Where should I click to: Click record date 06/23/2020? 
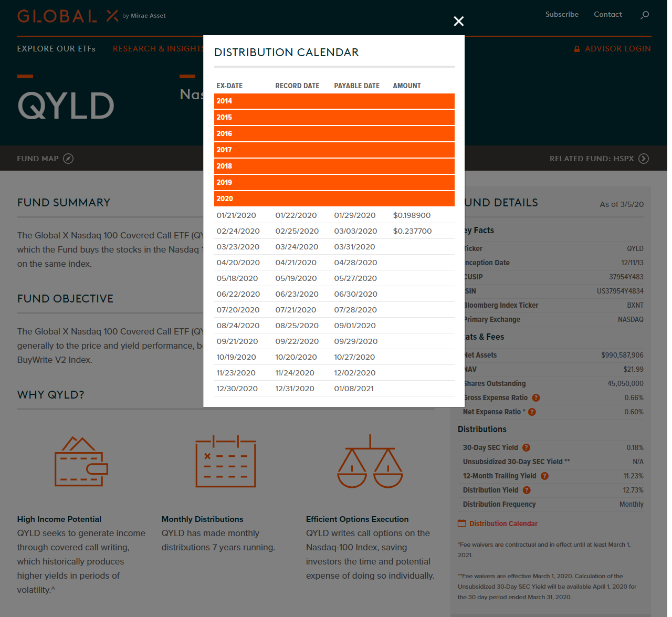click(x=297, y=294)
